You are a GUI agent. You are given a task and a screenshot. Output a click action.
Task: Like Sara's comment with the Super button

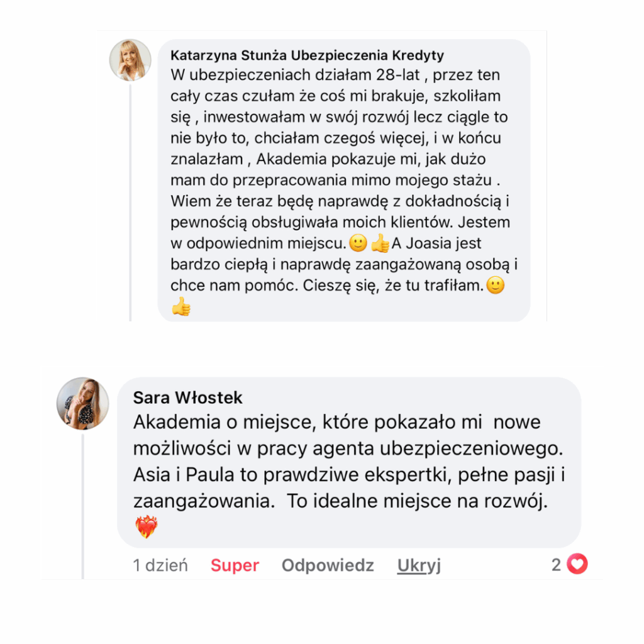click(235, 565)
